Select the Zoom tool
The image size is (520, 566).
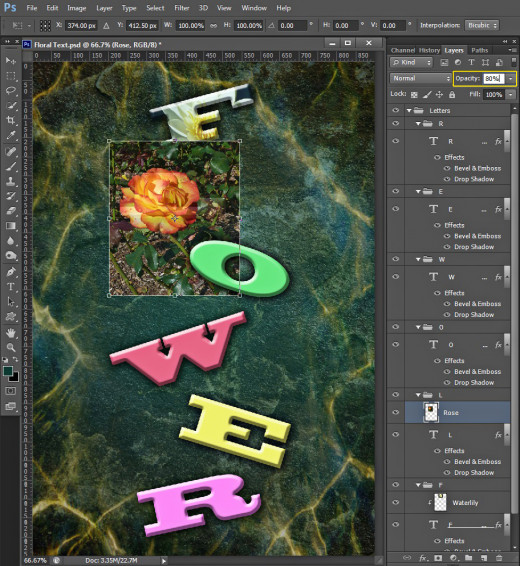[10, 347]
